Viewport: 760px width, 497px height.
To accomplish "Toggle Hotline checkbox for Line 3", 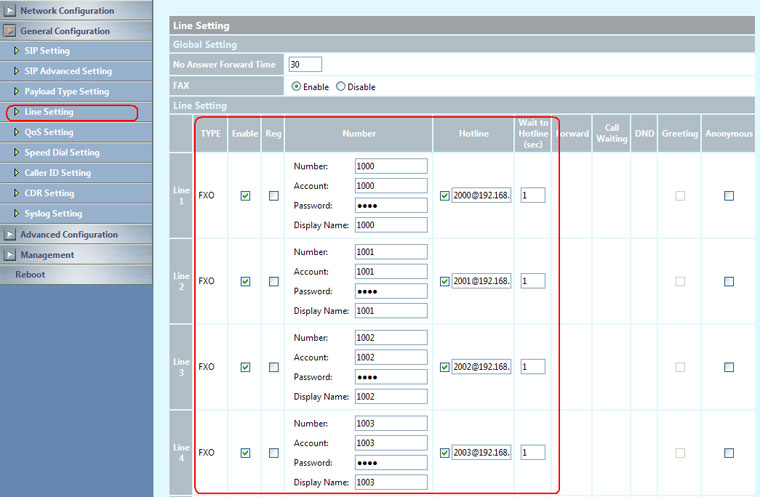I will coord(445,367).
